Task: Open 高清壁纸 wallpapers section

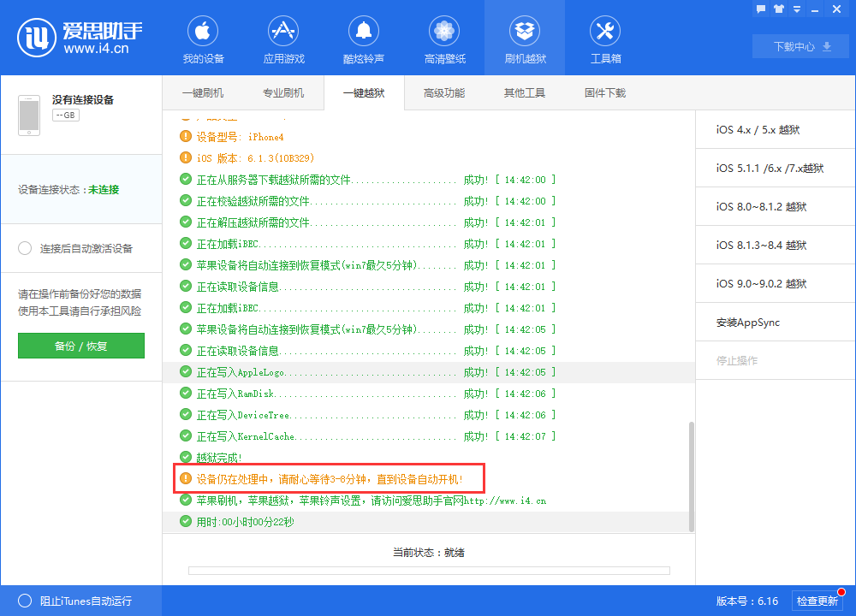Action: coord(444,39)
